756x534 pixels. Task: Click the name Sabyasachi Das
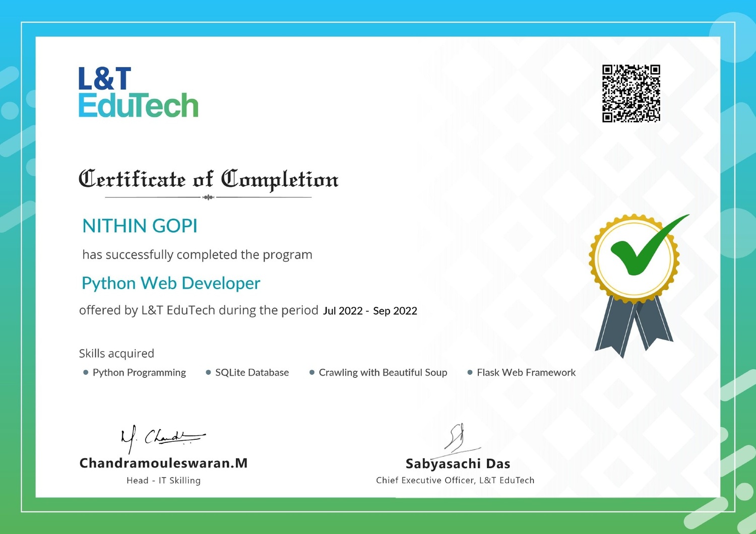[x=458, y=463]
